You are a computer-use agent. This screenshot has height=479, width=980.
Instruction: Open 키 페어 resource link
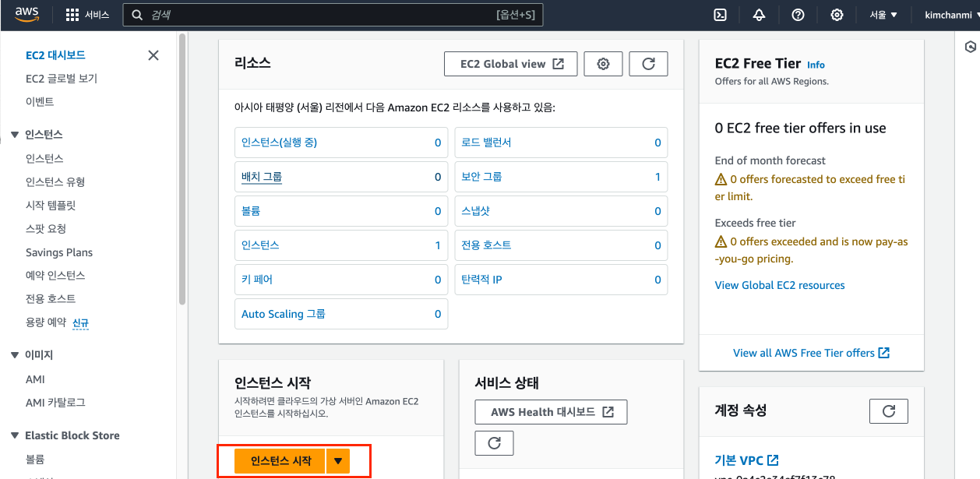coord(257,280)
